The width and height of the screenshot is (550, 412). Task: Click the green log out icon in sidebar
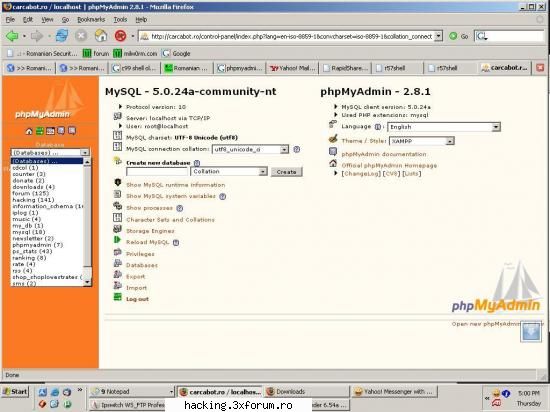point(40,131)
